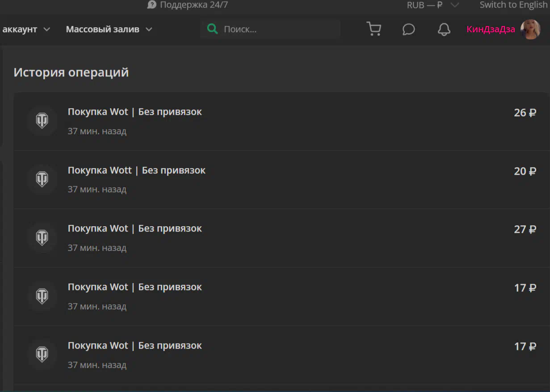Click the magnifier search icon
This screenshot has height=392, width=550.
click(213, 29)
